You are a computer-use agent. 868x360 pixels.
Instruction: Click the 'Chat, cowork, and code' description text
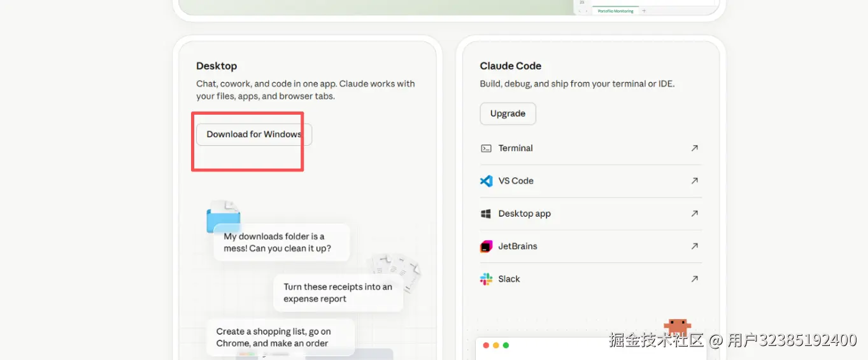tap(306, 90)
